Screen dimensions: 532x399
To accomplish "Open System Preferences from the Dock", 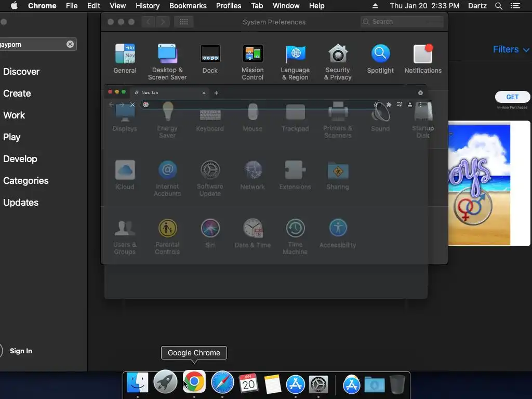I will click(x=318, y=384).
